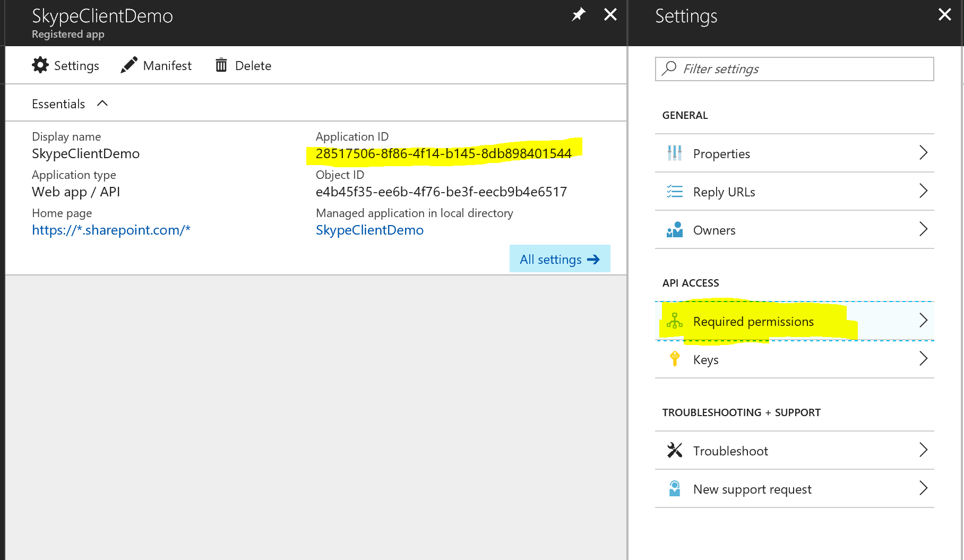Click the Delete trash can icon

(221, 65)
